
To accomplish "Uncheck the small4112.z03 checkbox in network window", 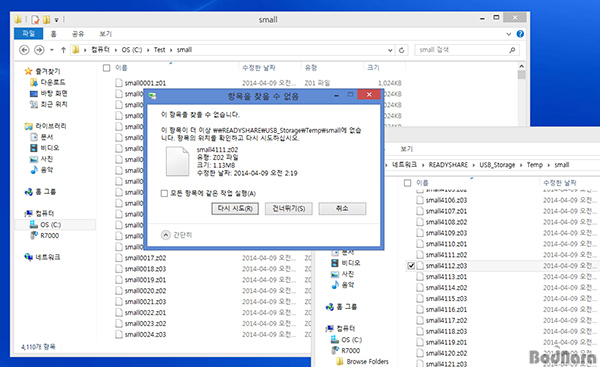I will [x=411, y=266].
